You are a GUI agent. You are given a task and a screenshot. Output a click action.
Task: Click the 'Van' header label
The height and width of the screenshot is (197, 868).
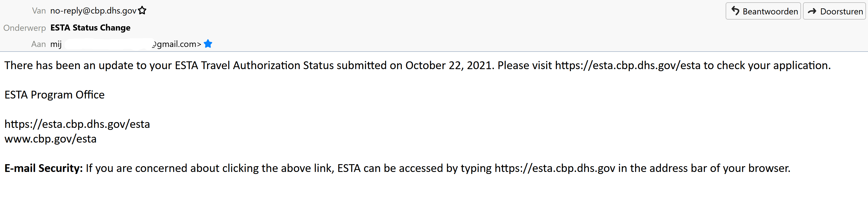point(39,11)
